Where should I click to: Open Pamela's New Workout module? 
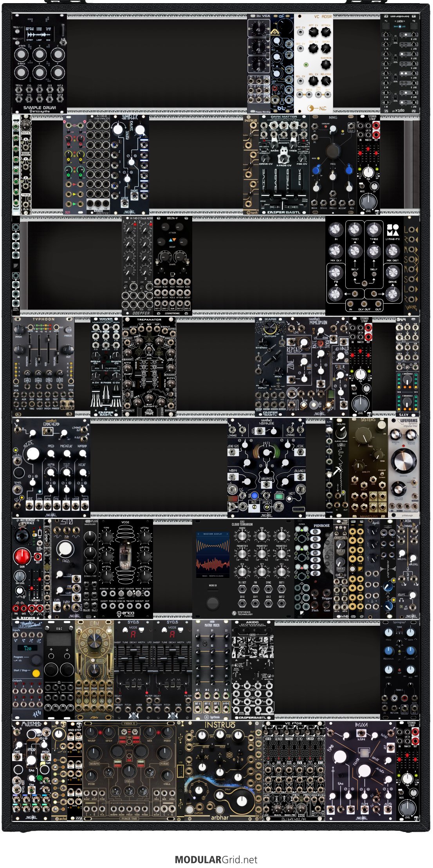(28, 669)
